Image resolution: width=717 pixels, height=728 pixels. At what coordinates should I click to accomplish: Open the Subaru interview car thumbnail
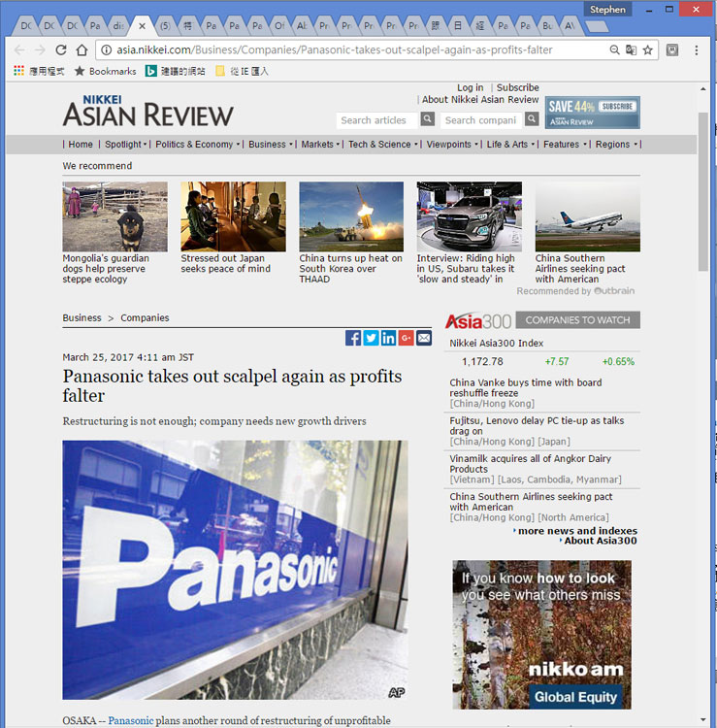(470, 216)
